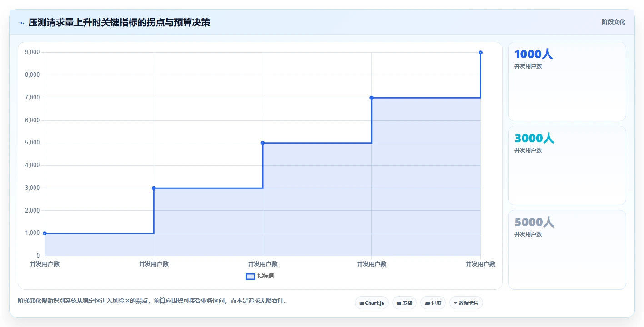This screenshot has height=327, width=644.
Task: Click the 3,000 y-axis label
Action: click(x=32, y=188)
